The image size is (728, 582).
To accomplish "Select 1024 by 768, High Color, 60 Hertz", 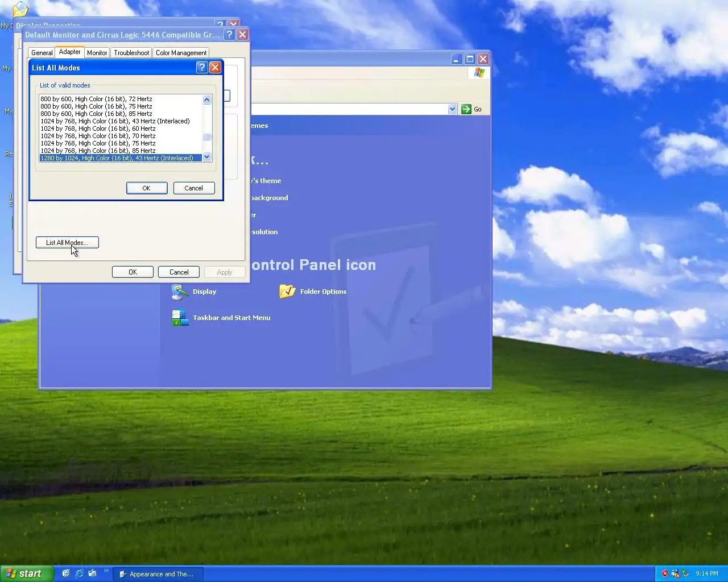I will tap(121, 128).
